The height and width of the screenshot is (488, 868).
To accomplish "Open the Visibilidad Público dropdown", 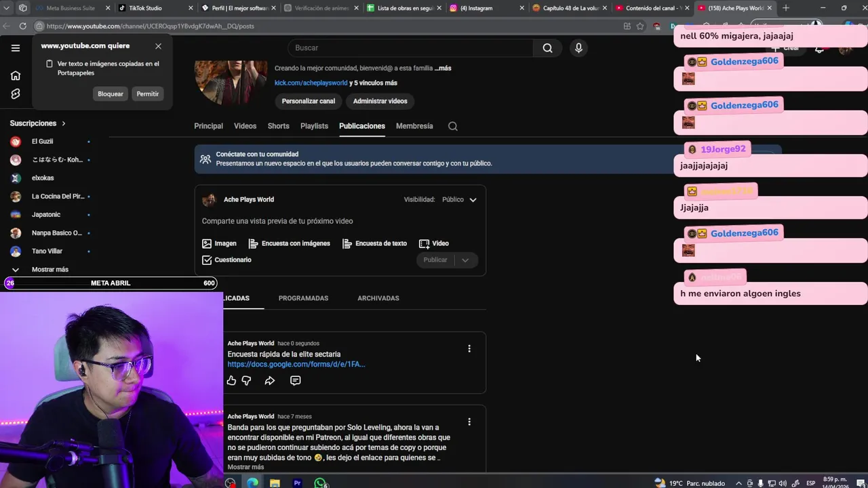I will (x=460, y=200).
